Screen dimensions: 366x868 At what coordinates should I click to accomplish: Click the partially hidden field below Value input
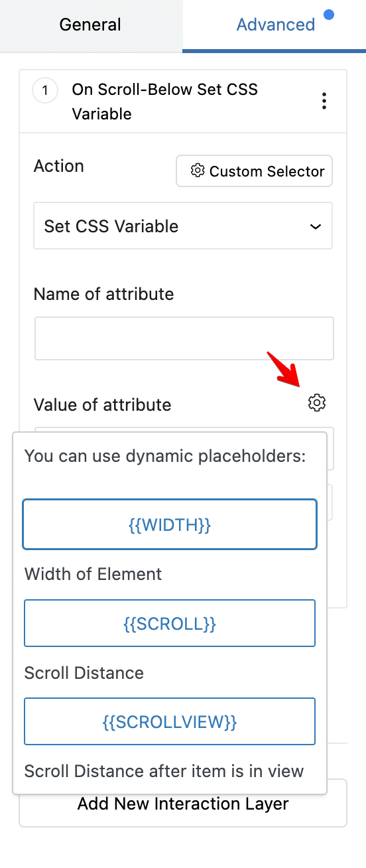330,502
